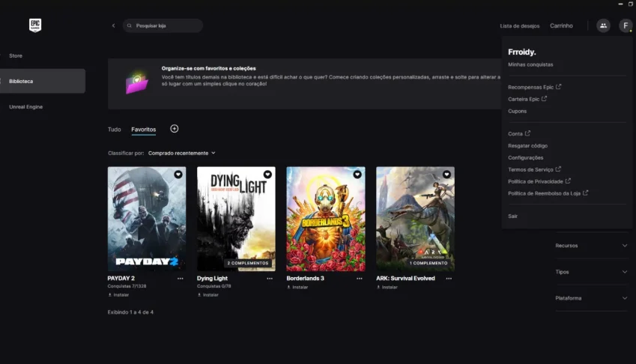Open Borderlands 3 three-dot options menu
Screen dimensions: 636x364
(x=360, y=279)
